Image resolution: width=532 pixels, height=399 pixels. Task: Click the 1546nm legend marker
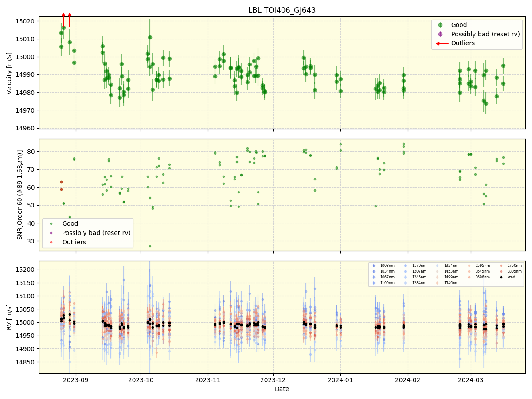(x=437, y=283)
